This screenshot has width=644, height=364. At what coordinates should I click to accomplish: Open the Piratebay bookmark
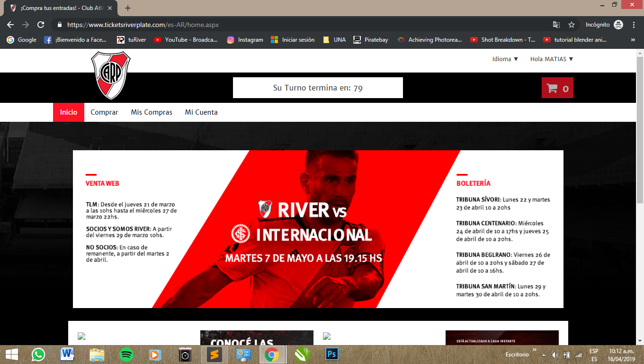tap(371, 40)
